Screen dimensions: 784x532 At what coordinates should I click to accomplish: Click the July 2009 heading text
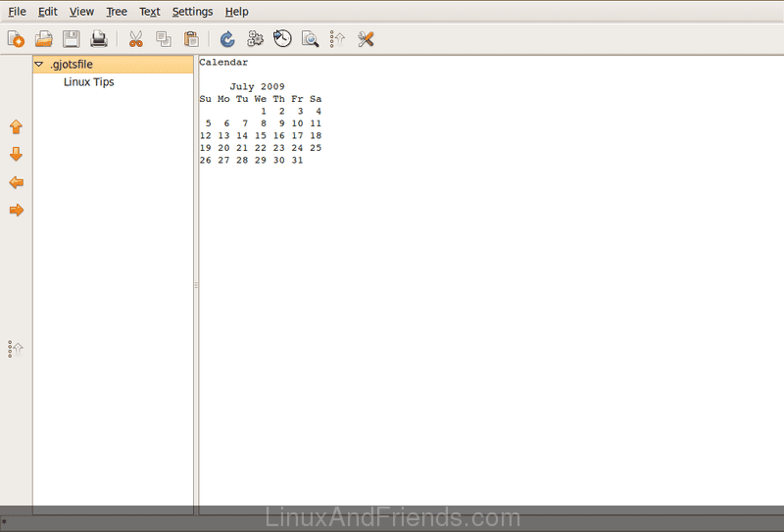coord(257,86)
